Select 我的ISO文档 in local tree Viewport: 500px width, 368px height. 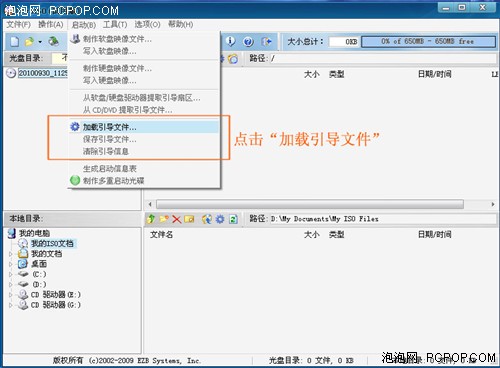(52, 243)
